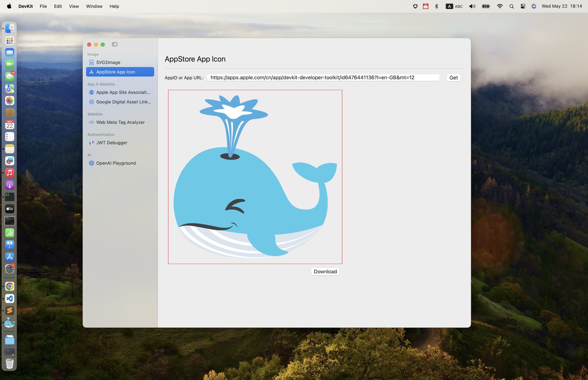The height and width of the screenshot is (380, 588).
Task: Open Contacts from the Dock
Action: (10, 113)
